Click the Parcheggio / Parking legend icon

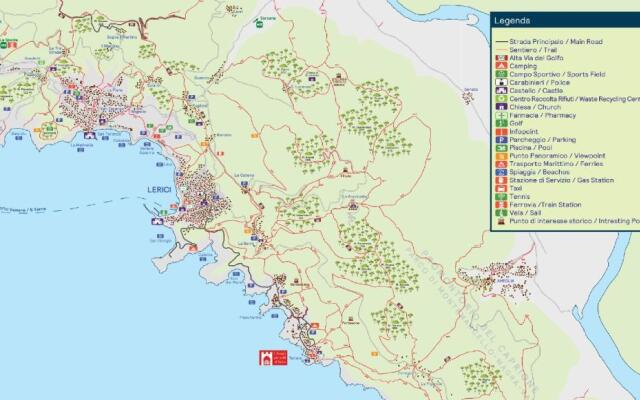tap(499, 140)
